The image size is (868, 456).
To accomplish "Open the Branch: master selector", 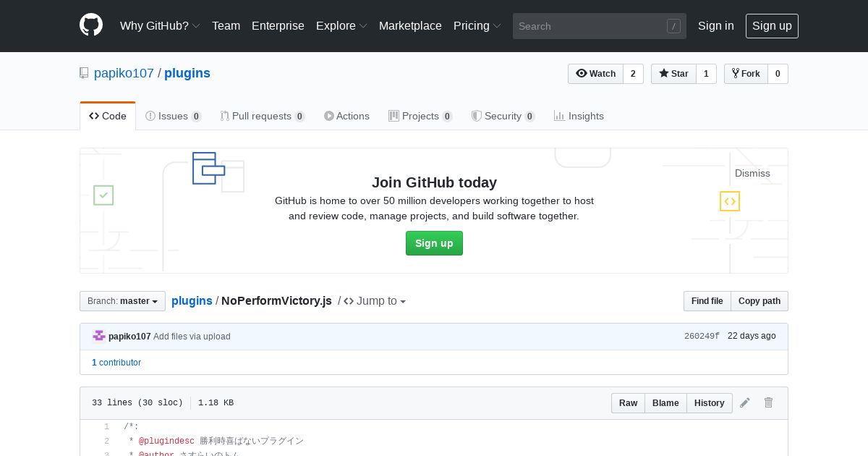I will (122, 301).
